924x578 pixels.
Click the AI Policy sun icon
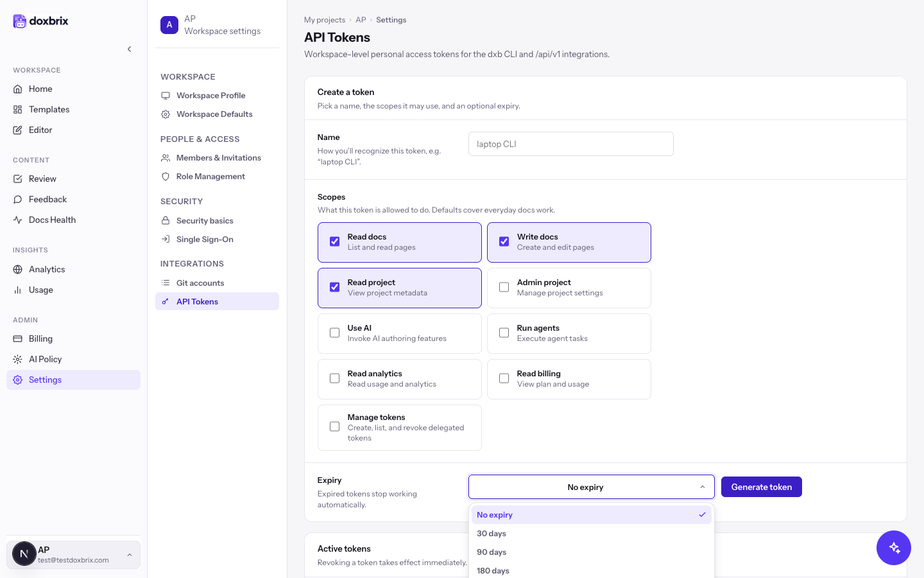coord(18,359)
